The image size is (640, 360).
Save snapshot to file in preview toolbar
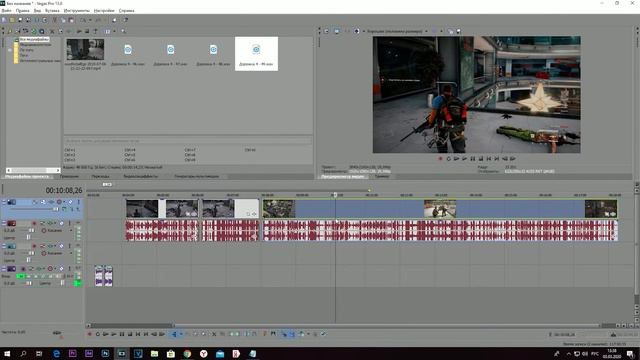458,31
